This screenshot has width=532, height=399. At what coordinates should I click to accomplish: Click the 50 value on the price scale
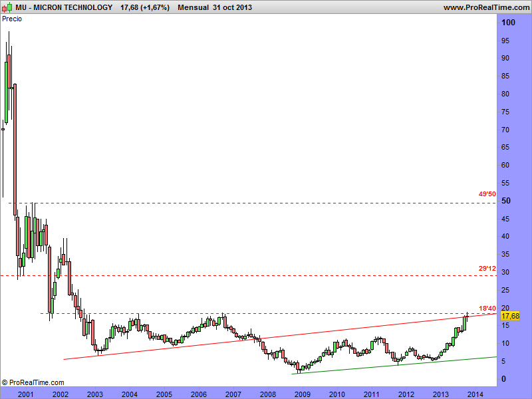pyautogui.click(x=507, y=201)
